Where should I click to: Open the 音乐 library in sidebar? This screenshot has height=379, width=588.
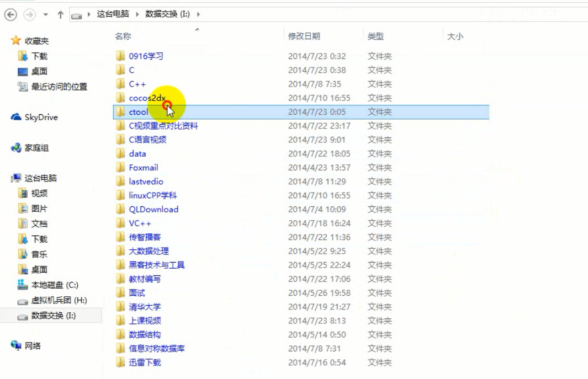(x=39, y=254)
